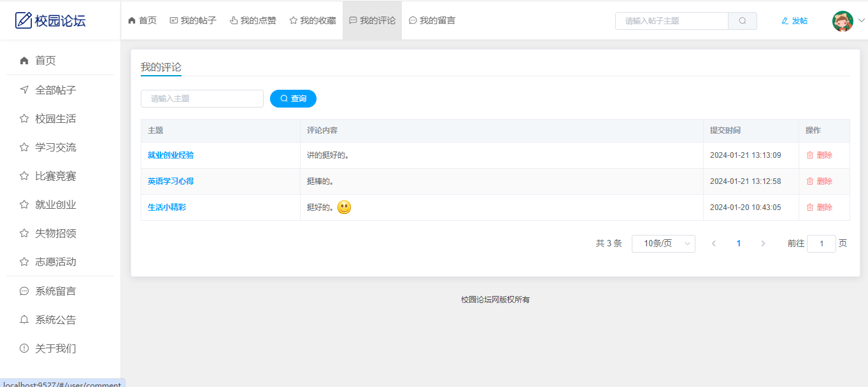Image resolution: width=868 pixels, height=387 pixels.
Task: Delete the 生活小精彩 comment
Action: coord(819,208)
